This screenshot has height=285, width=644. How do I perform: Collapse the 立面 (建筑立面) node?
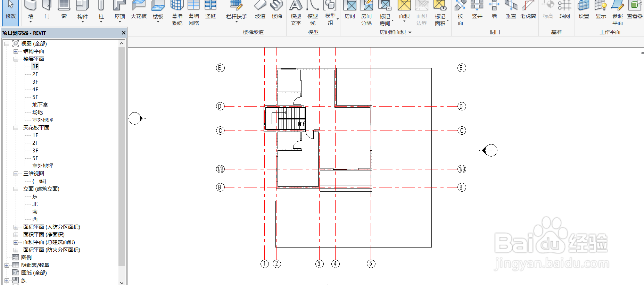[16, 189]
